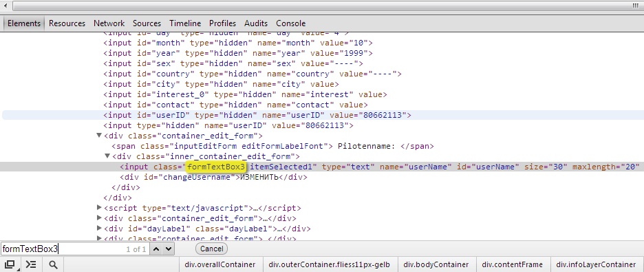Open the Audits tab

(x=256, y=23)
